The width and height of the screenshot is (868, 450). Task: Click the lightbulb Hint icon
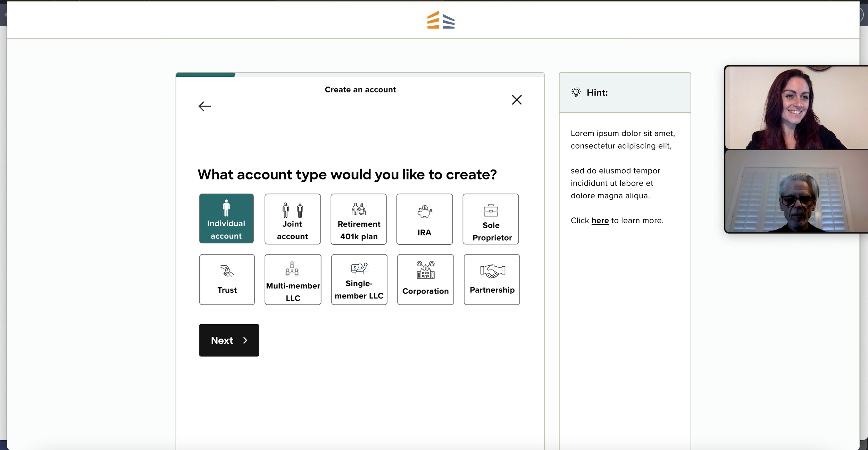(x=576, y=92)
